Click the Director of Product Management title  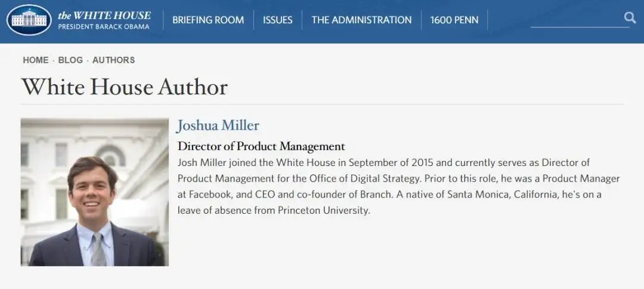pyautogui.click(x=261, y=146)
